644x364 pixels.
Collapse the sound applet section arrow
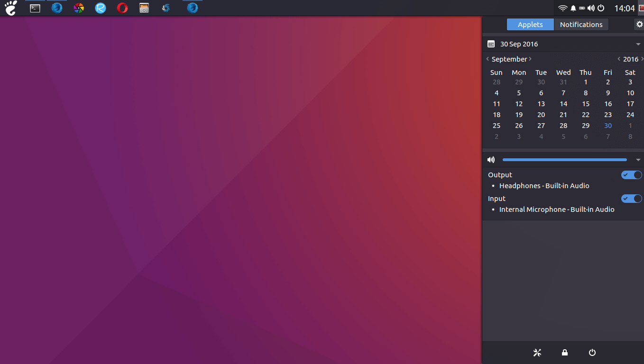638,160
